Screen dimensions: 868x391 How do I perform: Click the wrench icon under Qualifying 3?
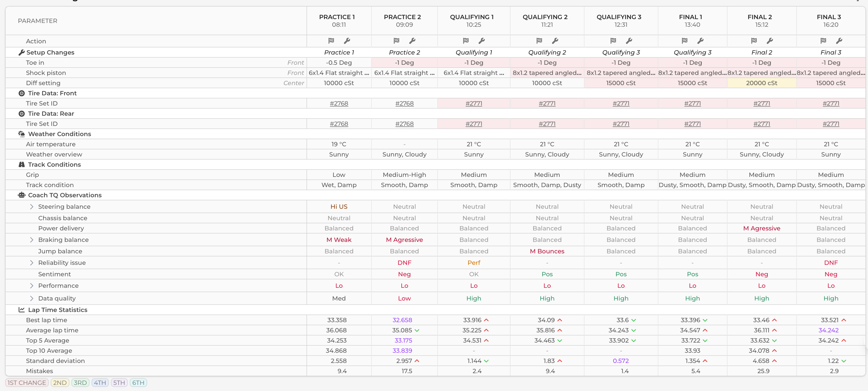[629, 41]
